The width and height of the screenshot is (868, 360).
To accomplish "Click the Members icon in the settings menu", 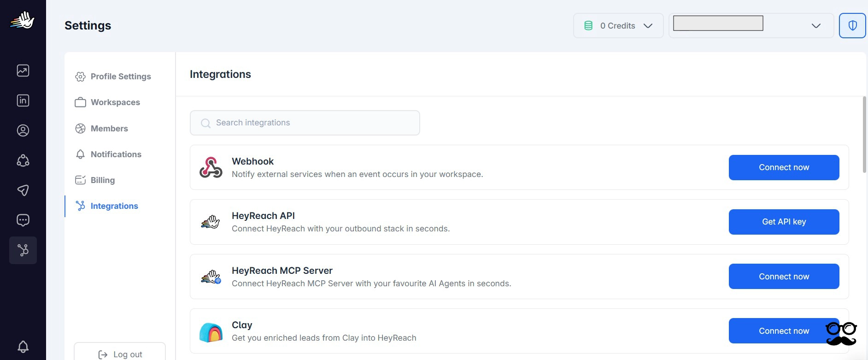I will (80, 129).
